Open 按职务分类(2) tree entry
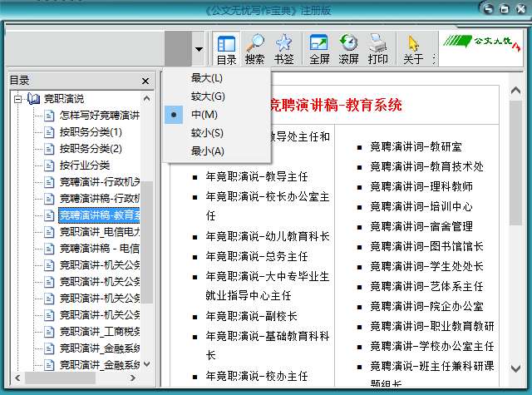This screenshot has height=395, width=532. point(91,149)
